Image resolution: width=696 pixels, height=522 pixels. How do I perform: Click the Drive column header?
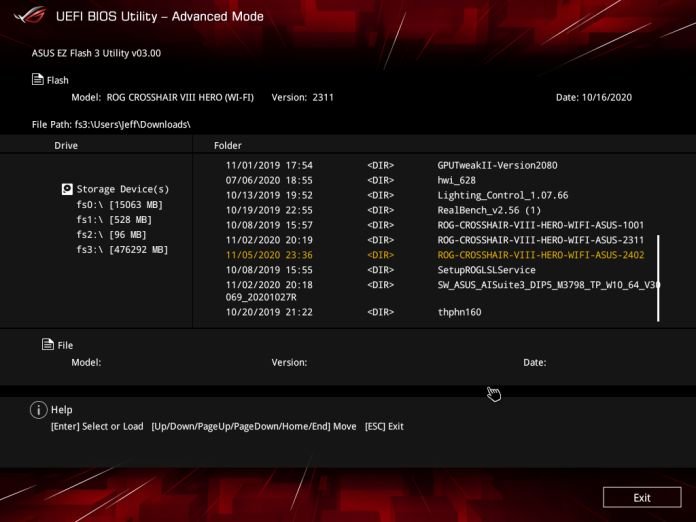(66, 146)
